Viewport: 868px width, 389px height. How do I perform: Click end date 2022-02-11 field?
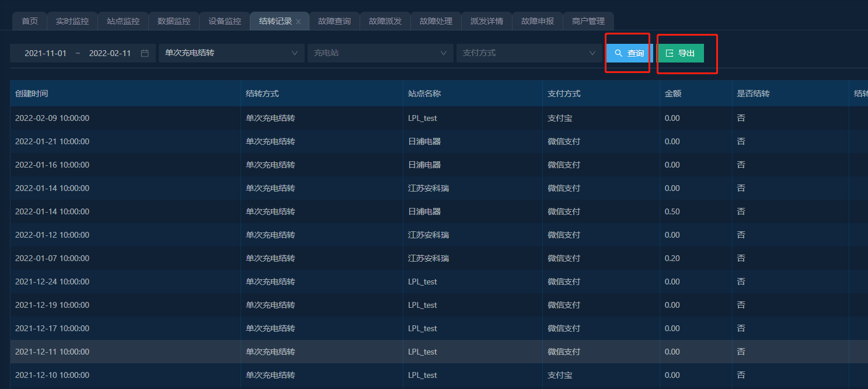click(110, 53)
